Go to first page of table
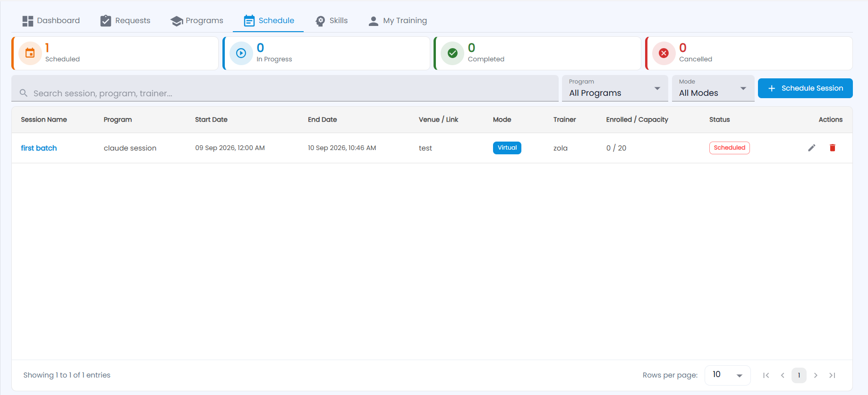 pos(766,375)
